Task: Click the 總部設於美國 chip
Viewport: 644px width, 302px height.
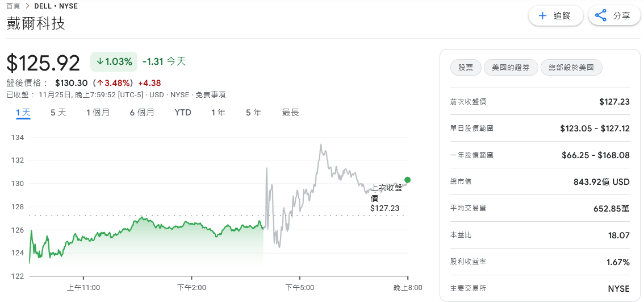Action: 571,68
